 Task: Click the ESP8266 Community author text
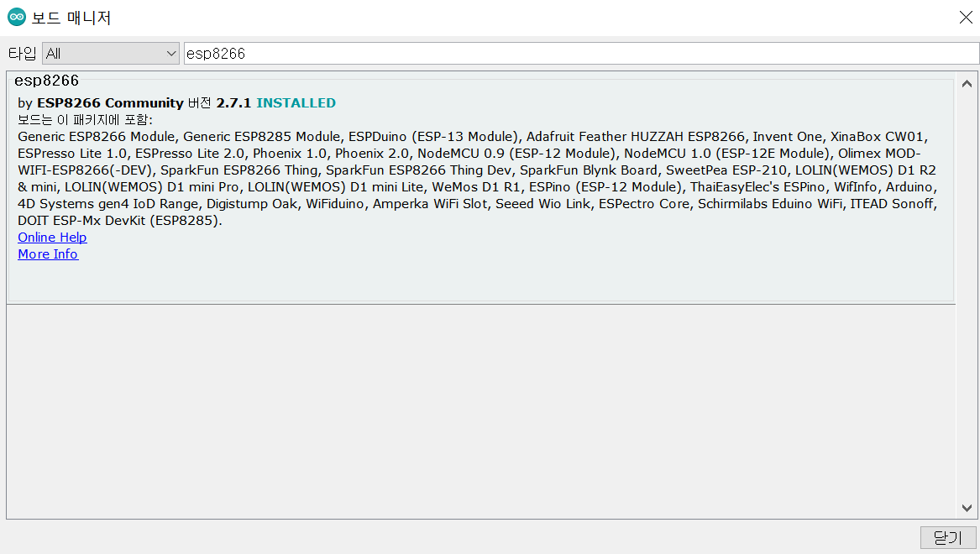pos(110,103)
